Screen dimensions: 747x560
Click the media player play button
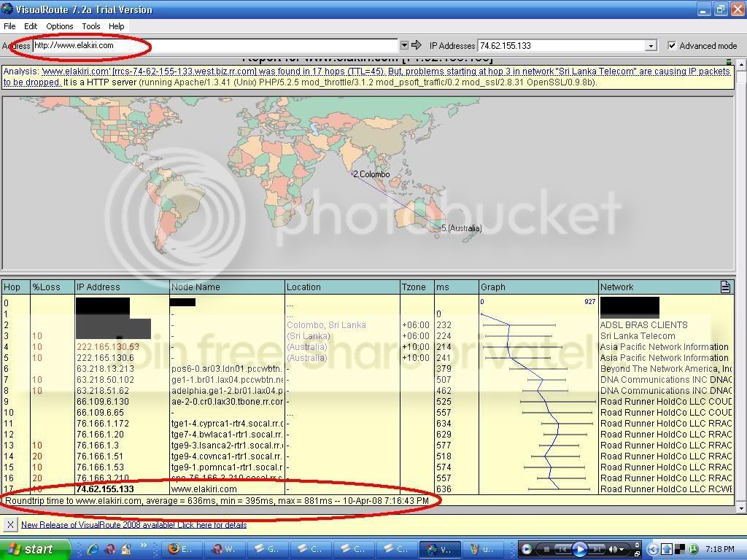click(579, 549)
